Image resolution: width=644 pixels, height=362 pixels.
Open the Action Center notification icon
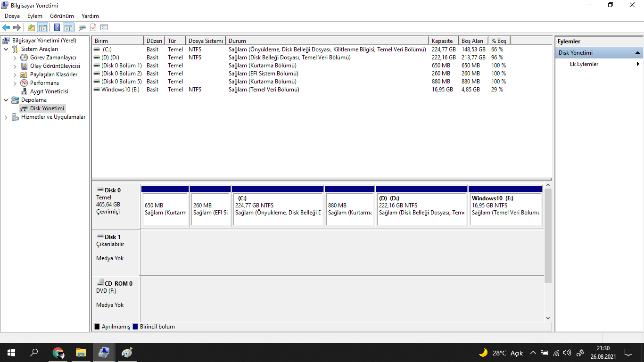[628, 353]
